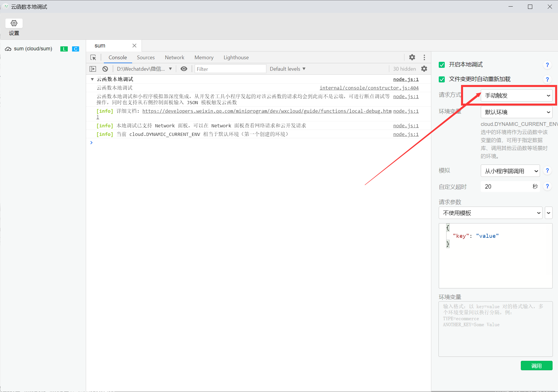Click the clear console icon
This screenshot has width=558, height=392.
(x=105, y=69)
